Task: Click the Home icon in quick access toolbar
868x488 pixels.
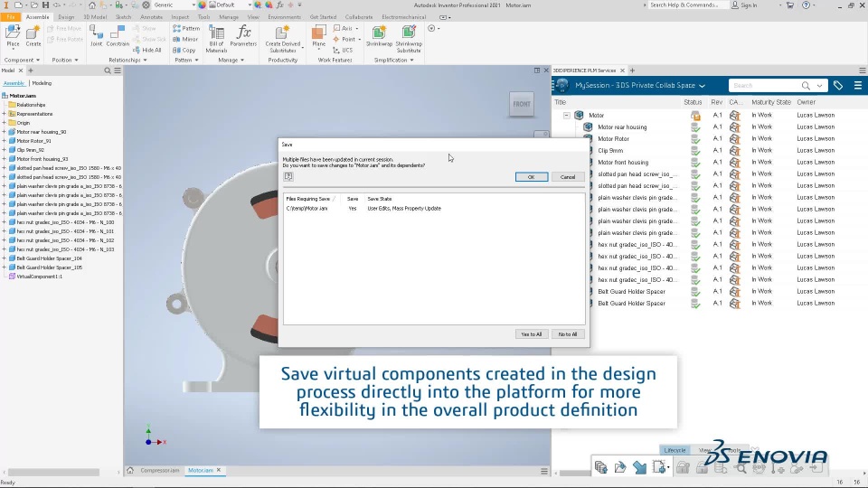Action: click(92, 5)
